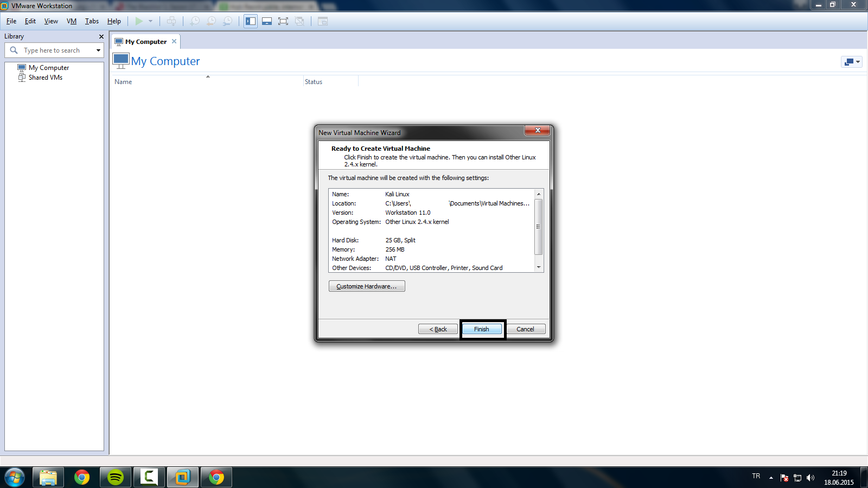Click Cancel in New Virtual Machine Wizard
Screen dimensions: 868x488
(x=525, y=329)
